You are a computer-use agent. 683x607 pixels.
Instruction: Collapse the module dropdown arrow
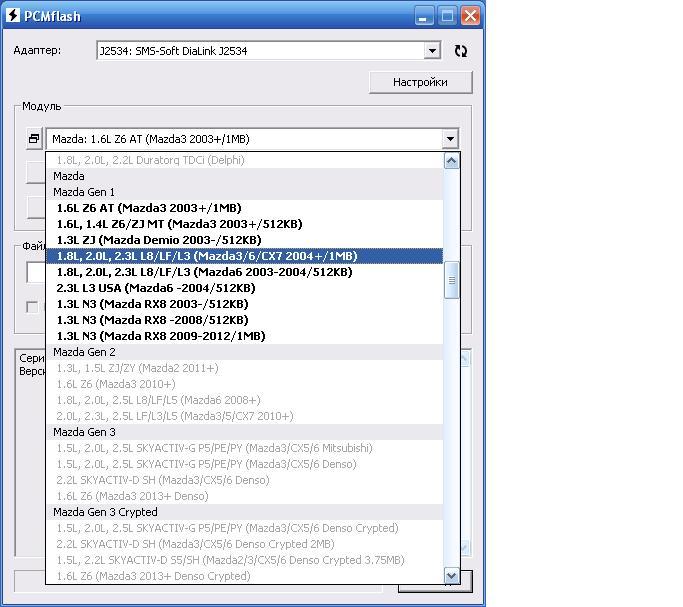pyautogui.click(x=450, y=139)
